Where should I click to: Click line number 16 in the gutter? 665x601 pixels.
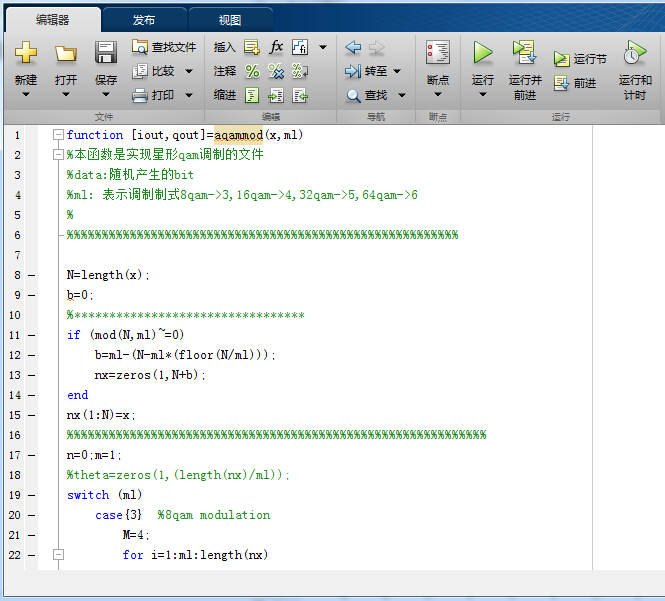14,435
